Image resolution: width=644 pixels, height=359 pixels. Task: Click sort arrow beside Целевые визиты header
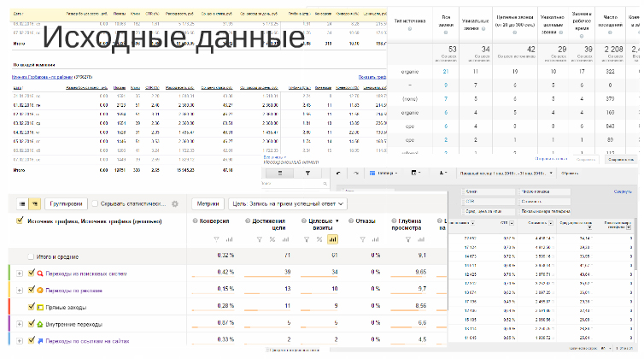point(337,221)
